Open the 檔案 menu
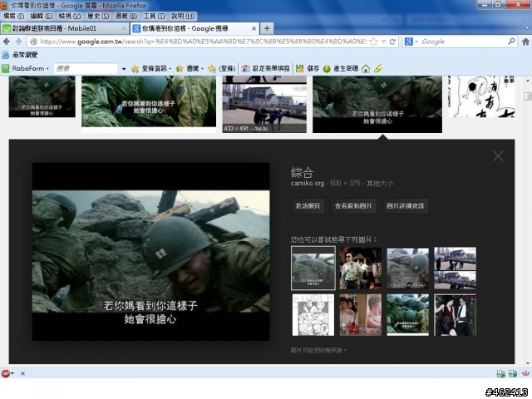This screenshot has height=399, width=532. [x=13, y=16]
